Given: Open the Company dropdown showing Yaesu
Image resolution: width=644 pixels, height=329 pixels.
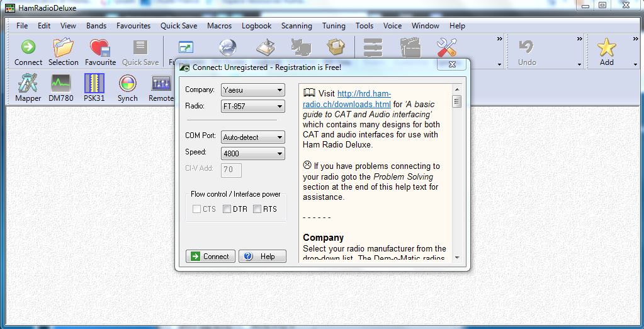Looking at the screenshot, I should [253, 89].
